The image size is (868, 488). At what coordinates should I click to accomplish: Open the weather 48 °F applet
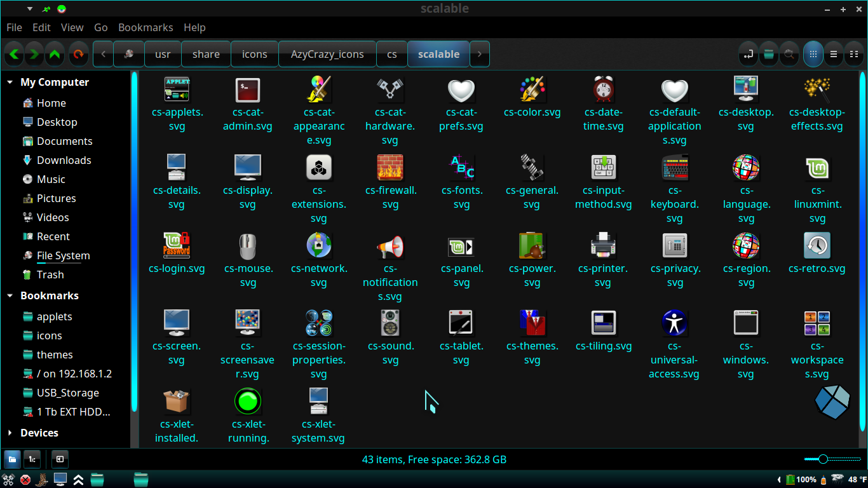(848, 480)
